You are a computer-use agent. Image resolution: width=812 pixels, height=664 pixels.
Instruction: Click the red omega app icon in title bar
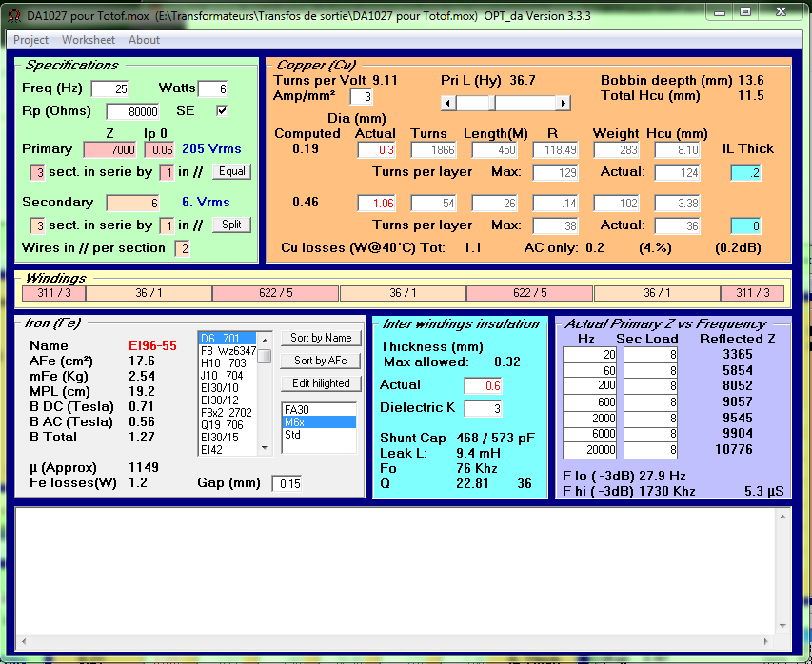[14, 15]
